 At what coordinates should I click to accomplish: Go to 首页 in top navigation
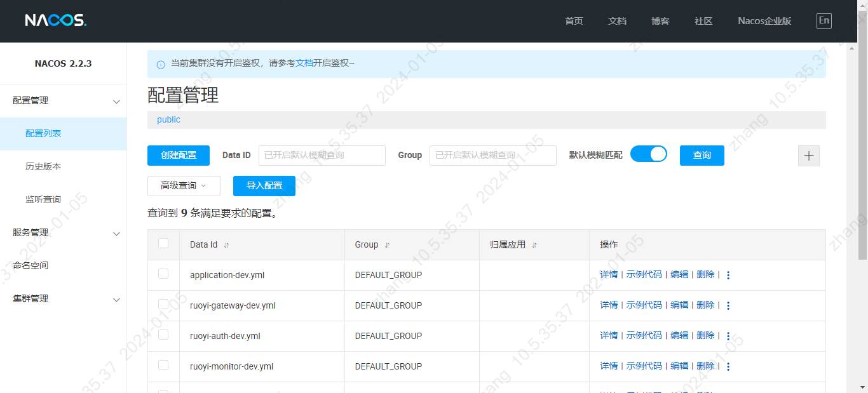coord(574,21)
